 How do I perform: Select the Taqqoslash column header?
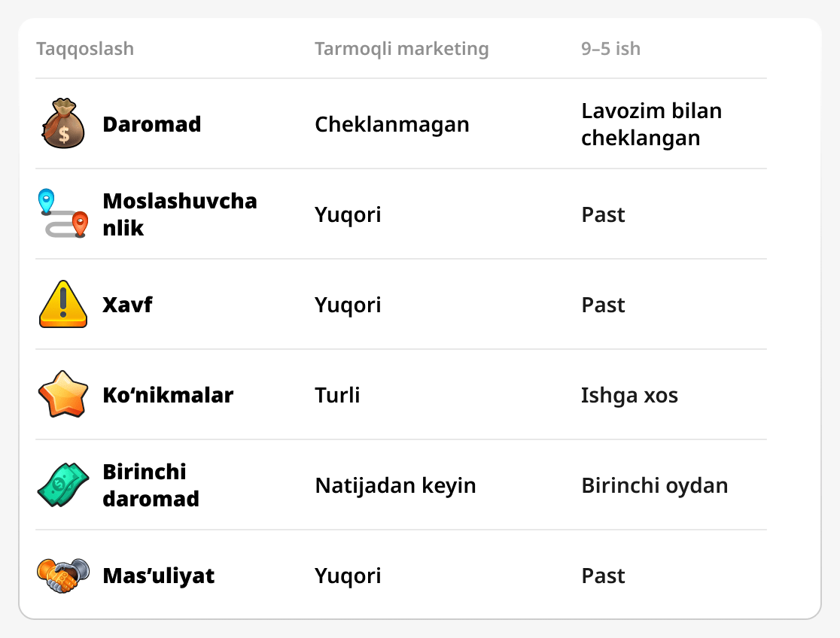coord(85,49)
